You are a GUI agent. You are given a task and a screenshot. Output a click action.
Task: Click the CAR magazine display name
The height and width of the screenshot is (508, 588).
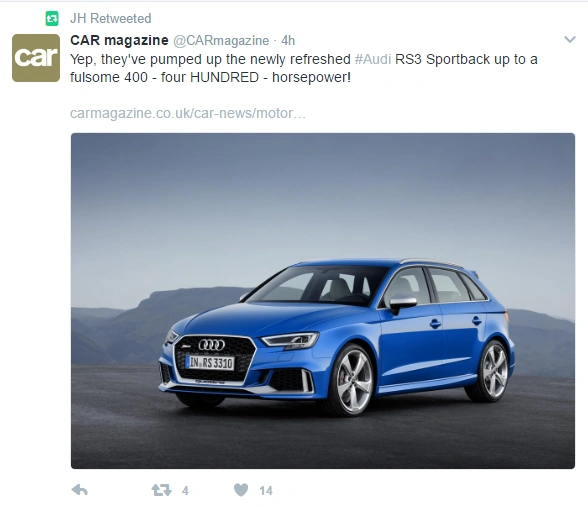tap(119, 40)
